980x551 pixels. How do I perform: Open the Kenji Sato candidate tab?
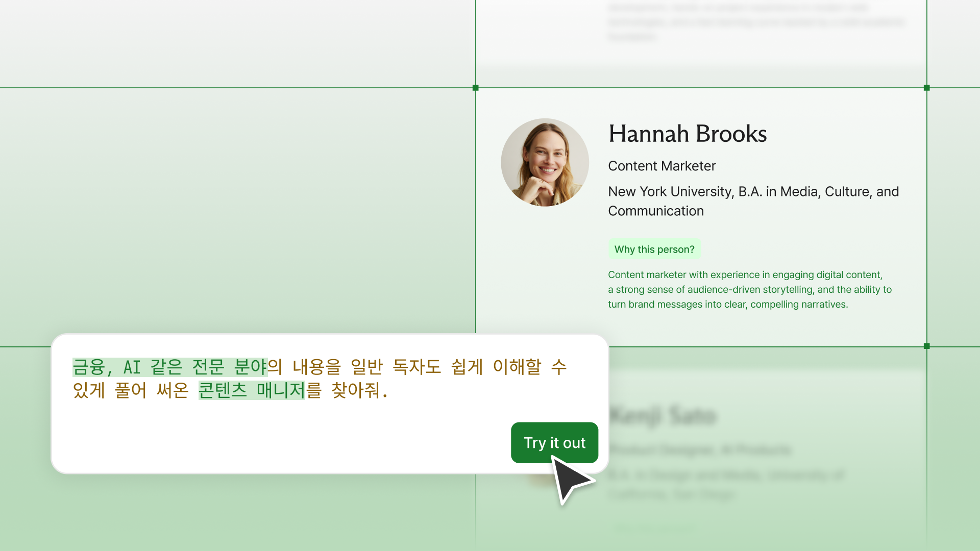pyautogui.click(x=663, y=415)
